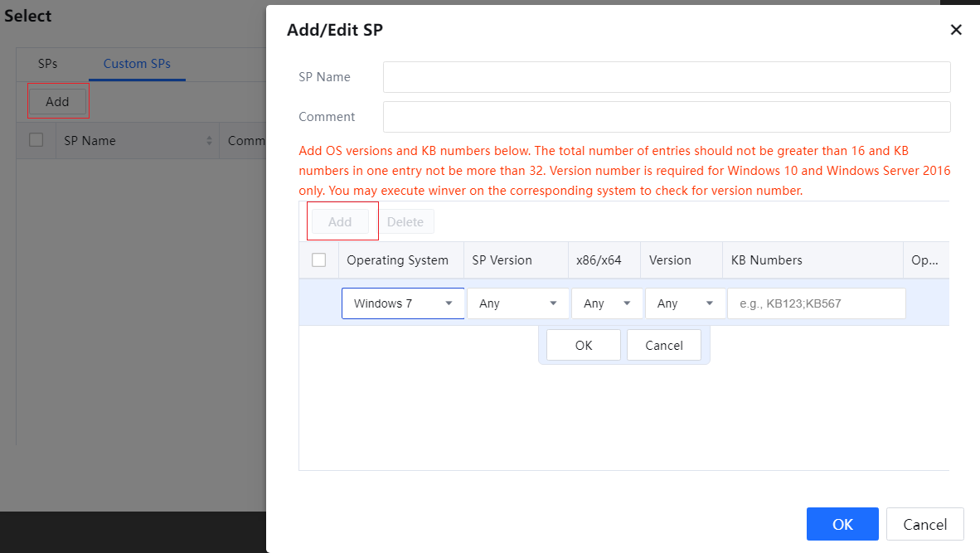The height and width of the screenshot is (553, 980).
Task: Click into the Comment text field
Action: tap(666, 117)
